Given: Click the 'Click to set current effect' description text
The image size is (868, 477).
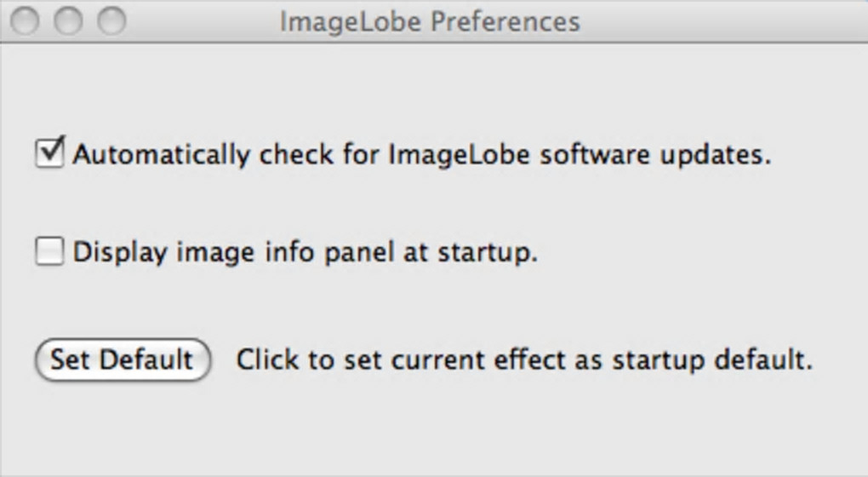Looking at the screenshot, I should 523,359.
